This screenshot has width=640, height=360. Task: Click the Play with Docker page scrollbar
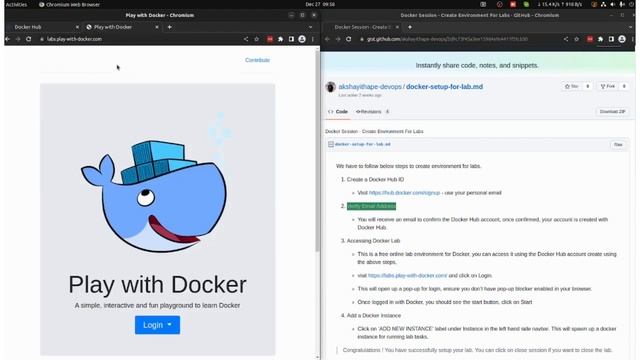(318, 151)
